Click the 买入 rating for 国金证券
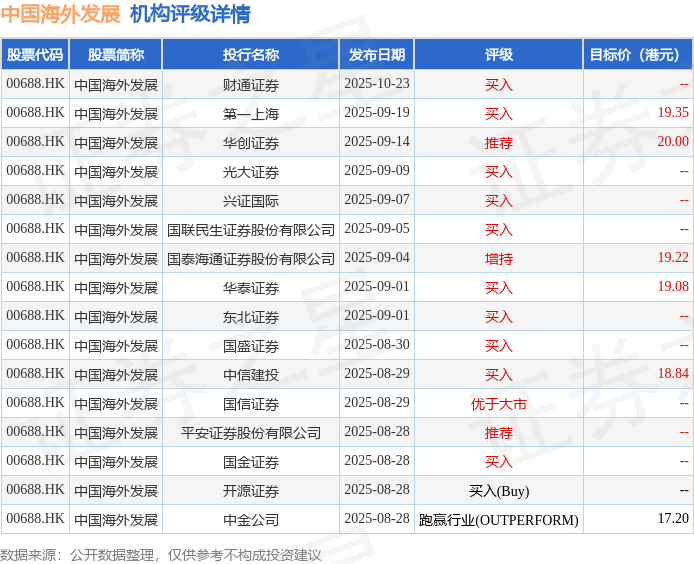This screenshot has width=694, height=564. tap(499, 462)
